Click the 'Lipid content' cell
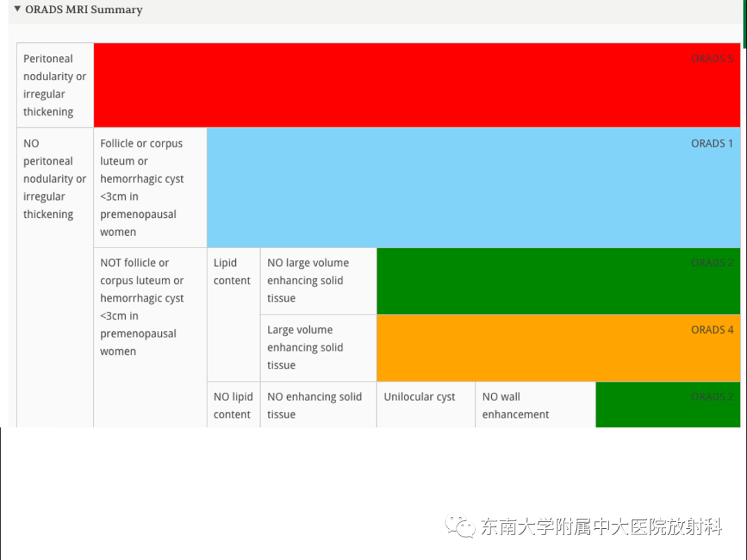 coord(234,315)
